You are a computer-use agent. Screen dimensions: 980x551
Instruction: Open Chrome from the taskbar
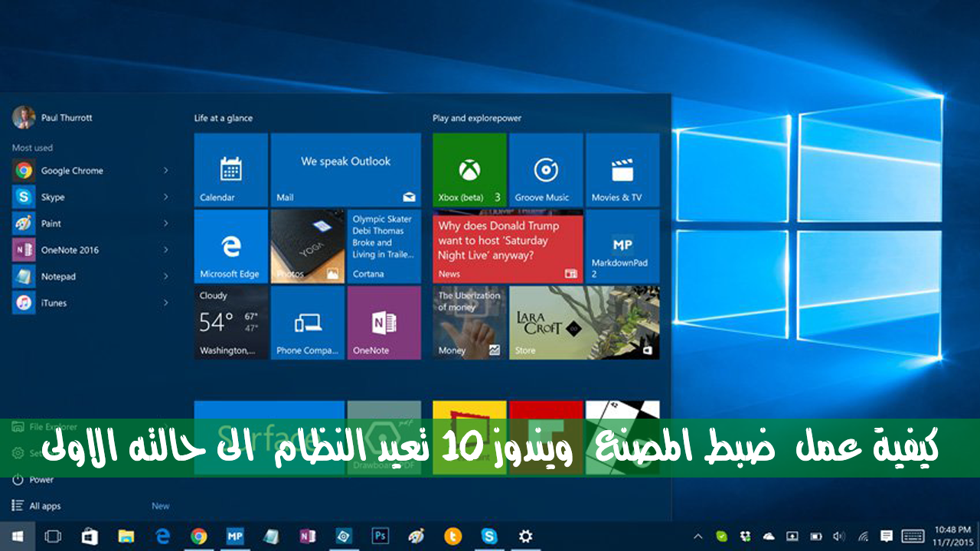coord(198,536)
